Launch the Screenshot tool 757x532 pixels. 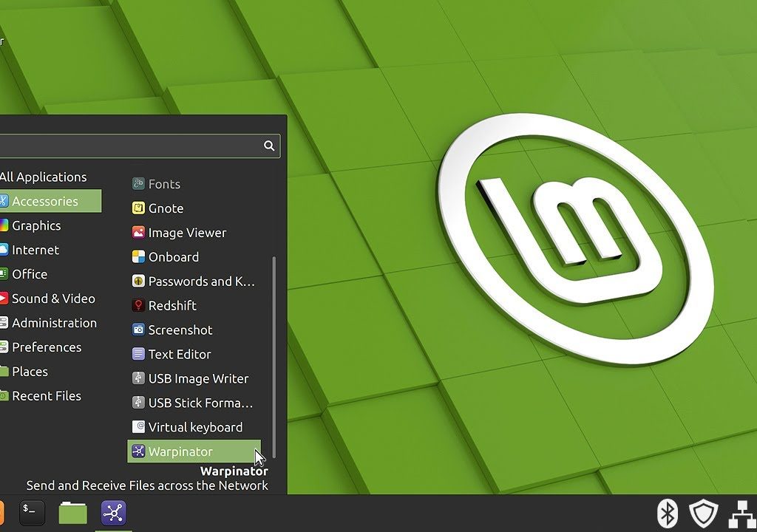[194, 330]
